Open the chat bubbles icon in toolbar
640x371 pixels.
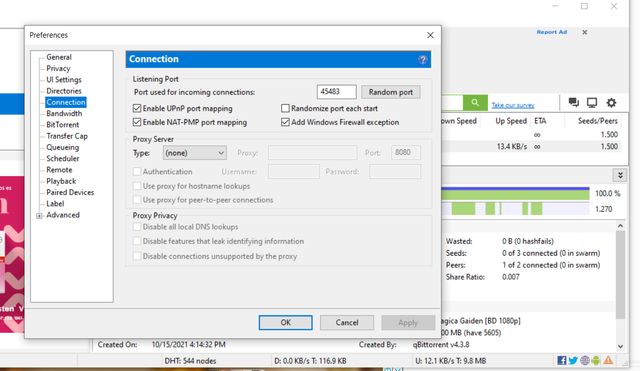(573, 102)
